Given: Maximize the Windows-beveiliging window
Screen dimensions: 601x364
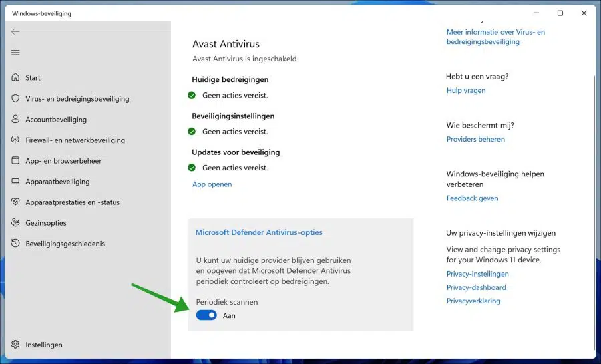Looking at the screenshot, I should point(560,13).
